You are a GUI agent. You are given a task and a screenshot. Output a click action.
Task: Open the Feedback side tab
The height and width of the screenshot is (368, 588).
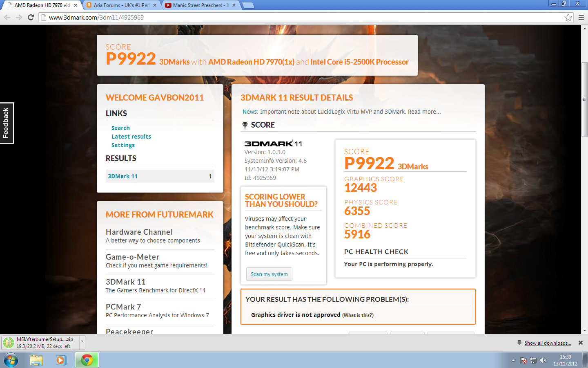coord(7,123)
